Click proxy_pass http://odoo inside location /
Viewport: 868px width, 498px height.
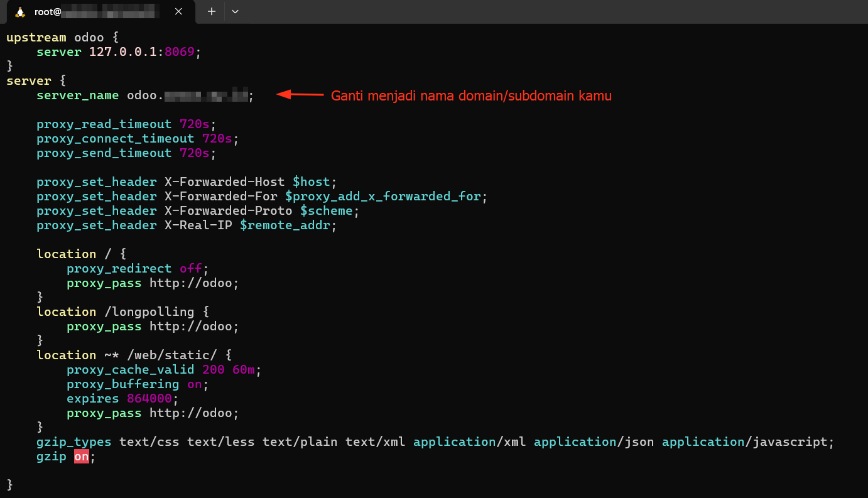(x=152, y=283)
